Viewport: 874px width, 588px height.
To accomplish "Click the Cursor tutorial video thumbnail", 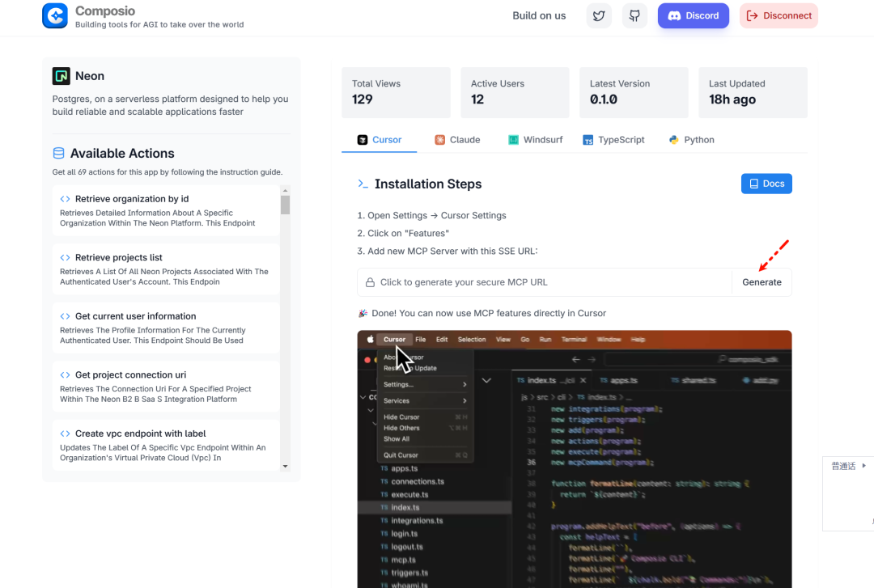I will pos(575,459).
